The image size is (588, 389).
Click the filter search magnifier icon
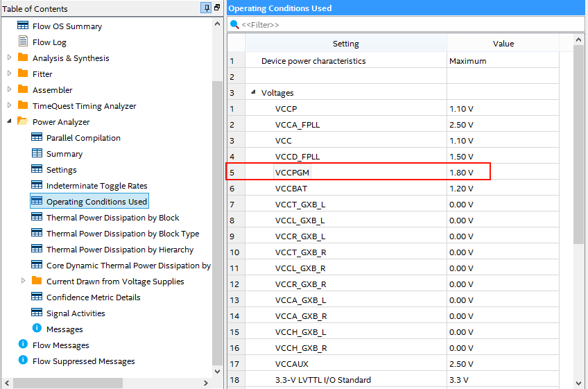point(234,24)
